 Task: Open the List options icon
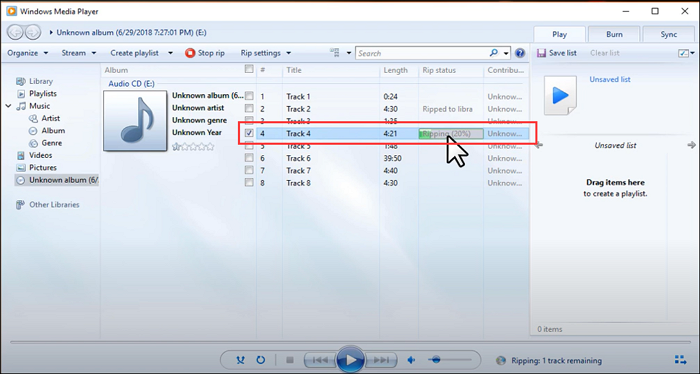pos(683,53)
